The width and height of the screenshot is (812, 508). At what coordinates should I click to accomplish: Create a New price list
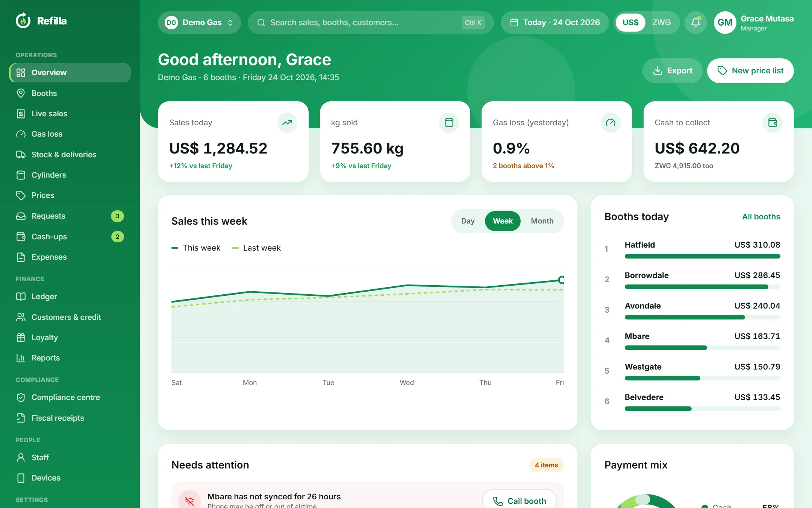pos(750,71)
